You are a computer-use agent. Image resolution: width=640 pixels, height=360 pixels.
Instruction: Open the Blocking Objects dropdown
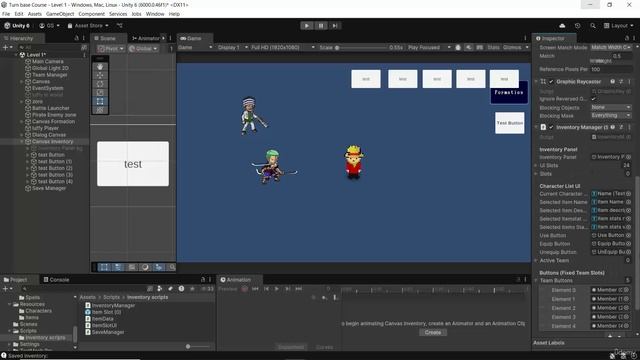611,107
